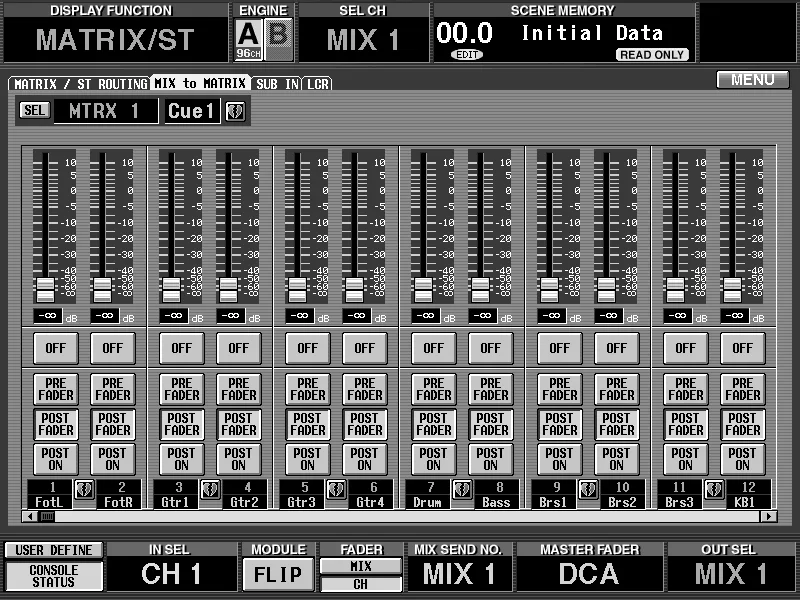
Task: Click the Brs1 dB value field
Action: click(x=552, y=316)
